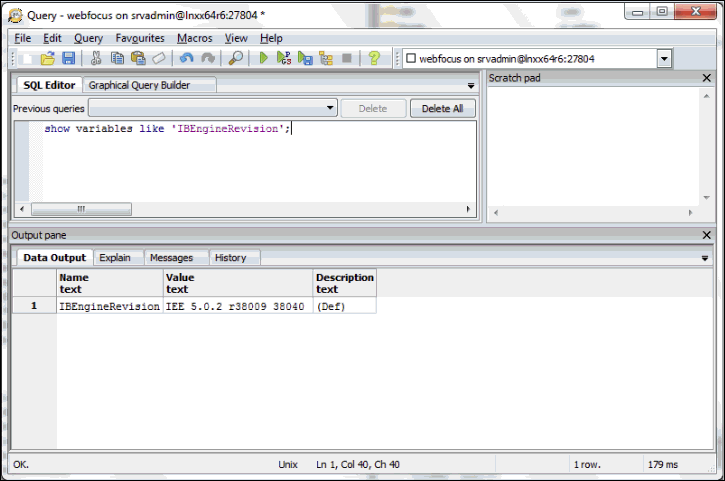The image size is (725, 481).
Task: Expand the connection selector dropdown arrow
Action: click(x=664, y=59)
